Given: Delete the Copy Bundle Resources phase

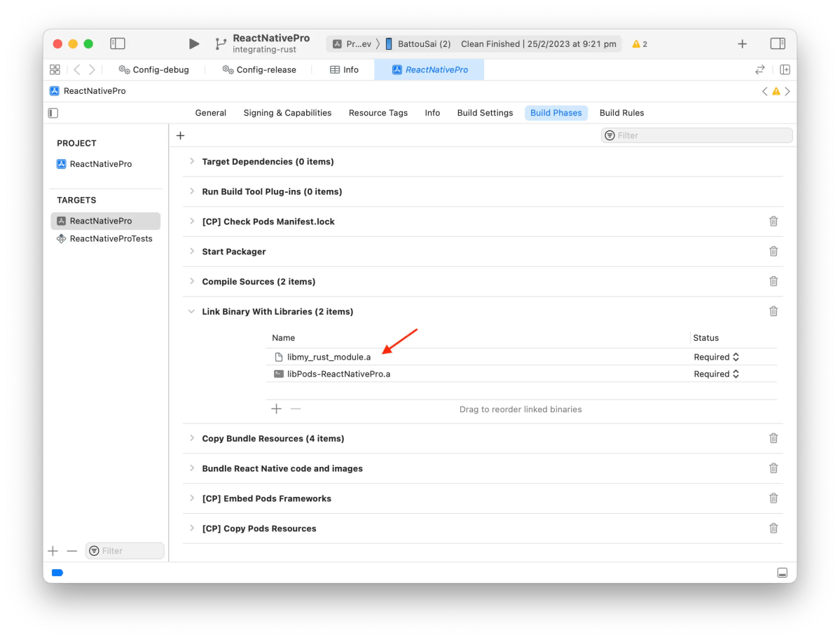Looking at the screenshot, I should pyautogui.click(x=773, y=438).
